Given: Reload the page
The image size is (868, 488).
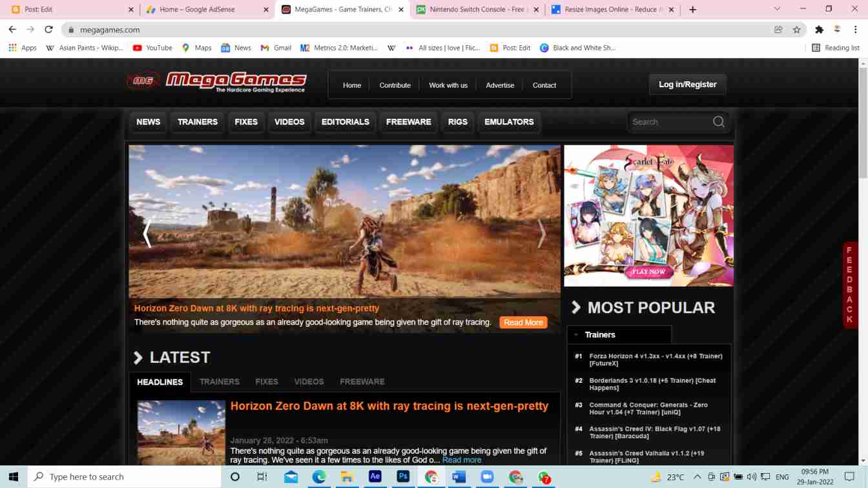Looking at the screenshot, I should pos(48,30).
